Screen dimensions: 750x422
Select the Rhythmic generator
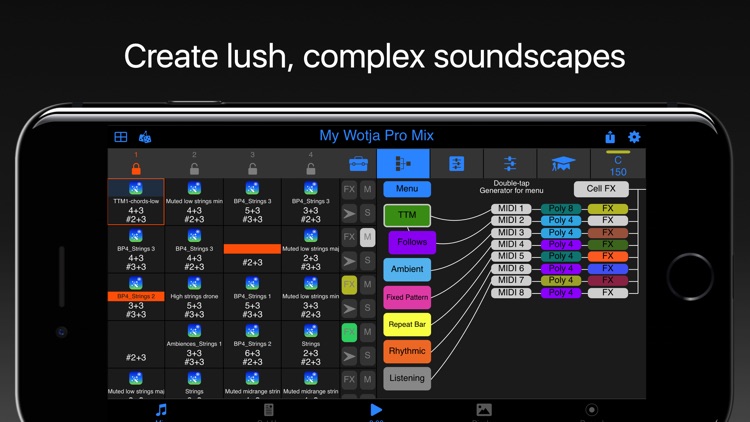407,351
